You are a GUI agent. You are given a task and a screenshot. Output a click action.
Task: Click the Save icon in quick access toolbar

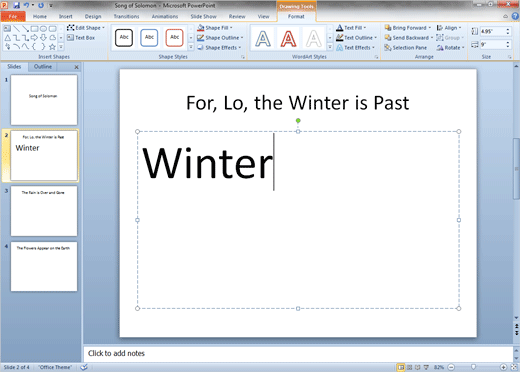click(x=16, y=5)
